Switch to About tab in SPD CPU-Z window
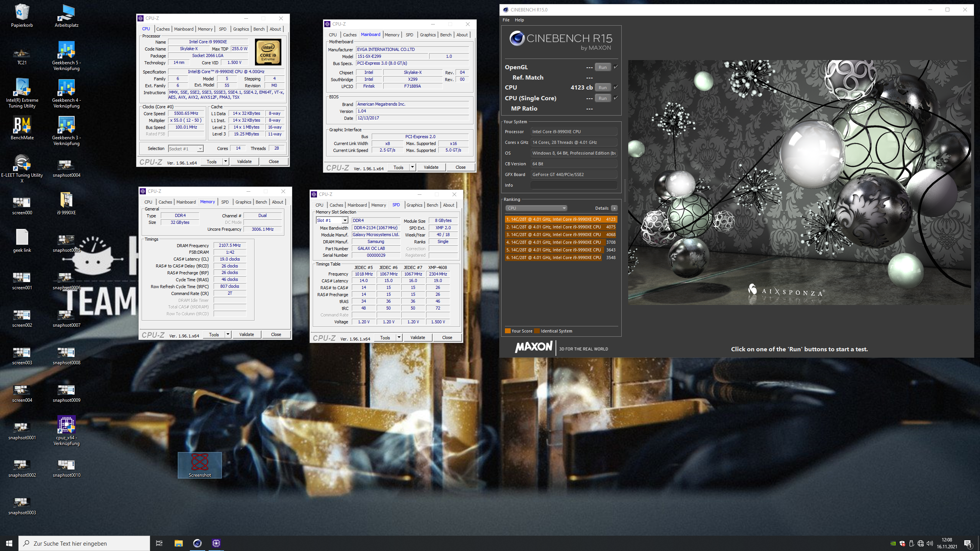Viewport: 980px width, 551px height. (x=449, y=205)
